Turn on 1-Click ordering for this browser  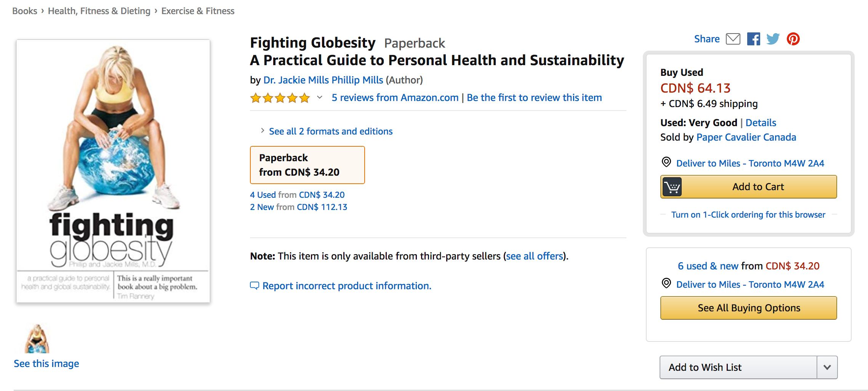(x=748, y=215)
